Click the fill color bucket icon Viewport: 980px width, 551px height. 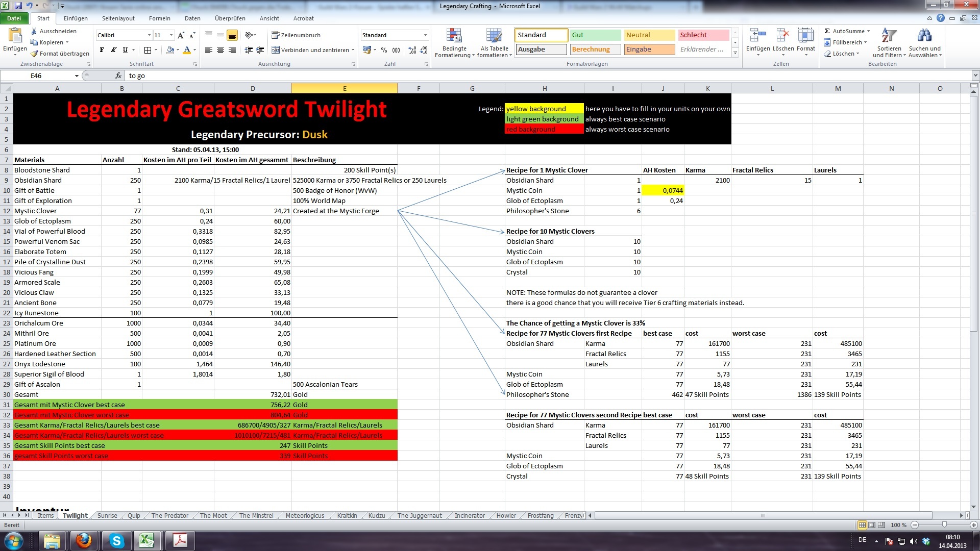pos(170,50)
